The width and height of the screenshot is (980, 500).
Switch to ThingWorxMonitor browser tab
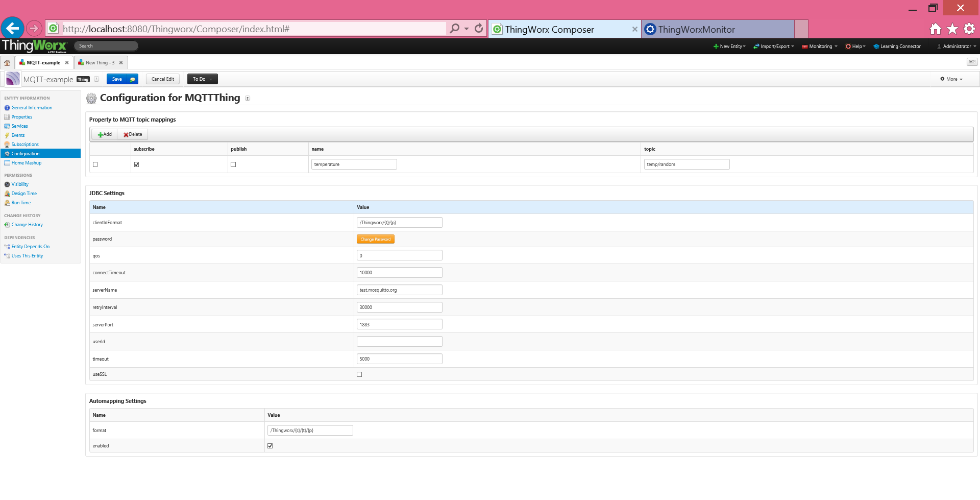[718, 29]
